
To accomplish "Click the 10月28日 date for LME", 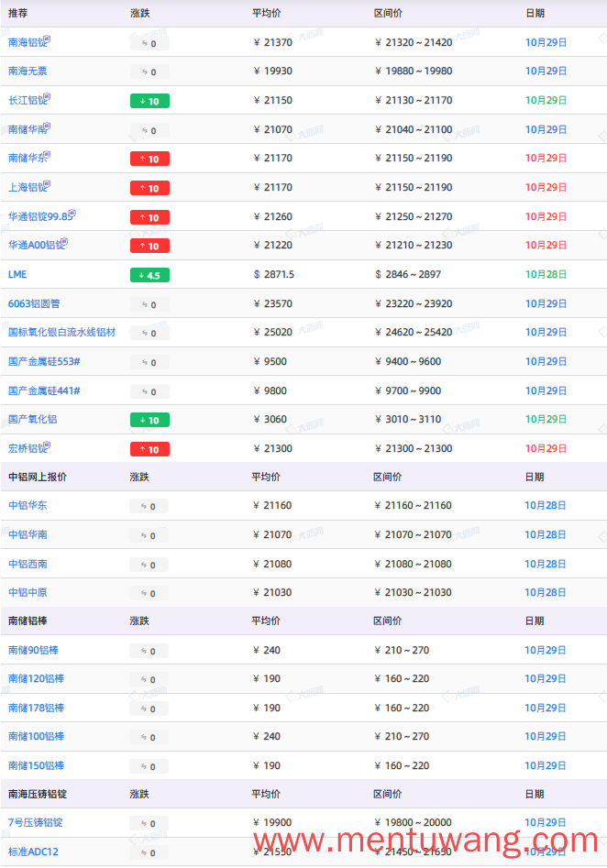I will pos(546,274).
